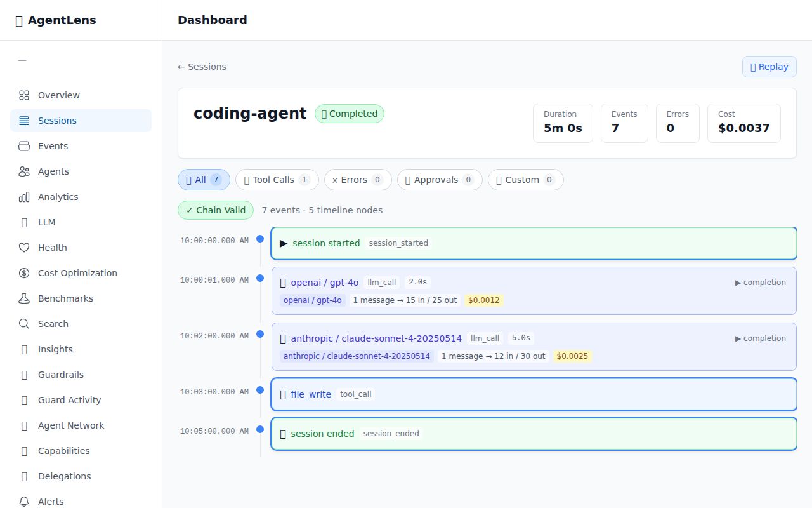This screenshot has width=812, height=508.
Task: Click timeline dot at 10:02:00.000 AM
Action: click(x=260, y=334)
